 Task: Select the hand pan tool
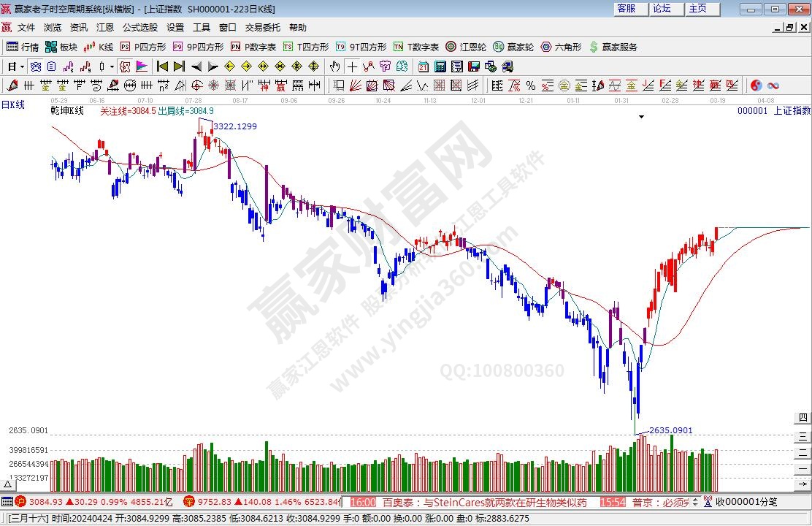(335, 66)
